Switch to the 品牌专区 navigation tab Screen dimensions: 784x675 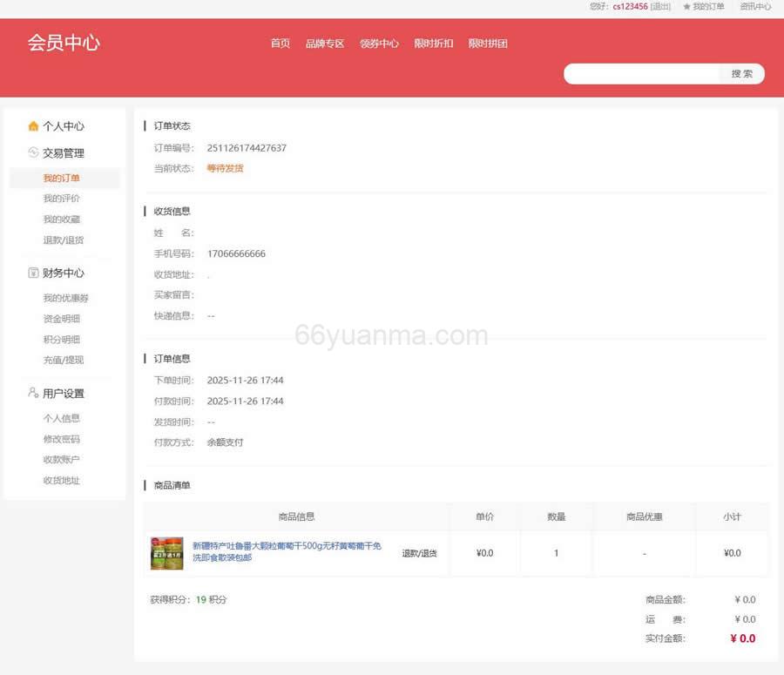point(326,43)
